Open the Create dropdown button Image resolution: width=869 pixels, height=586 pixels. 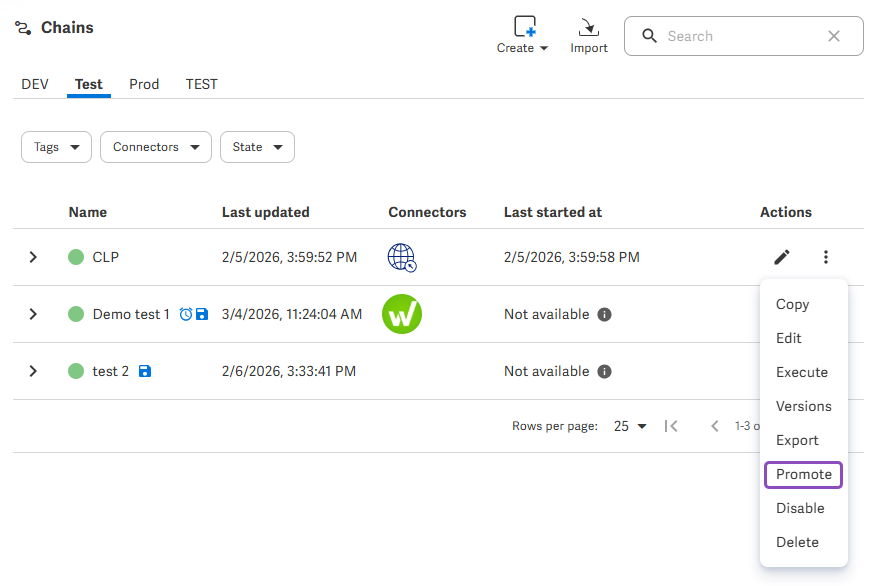pyautogui.click(x=522, y=35)
